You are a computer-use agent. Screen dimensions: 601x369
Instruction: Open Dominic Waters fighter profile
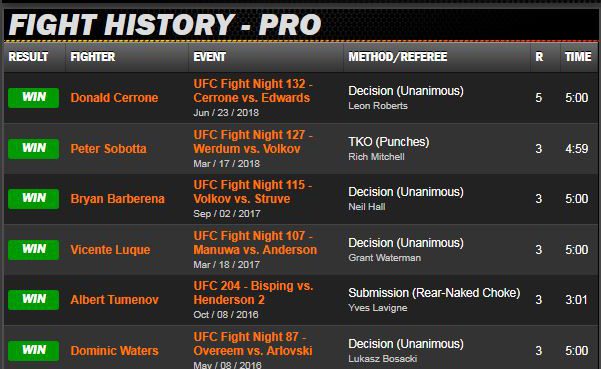coord(115,351)
